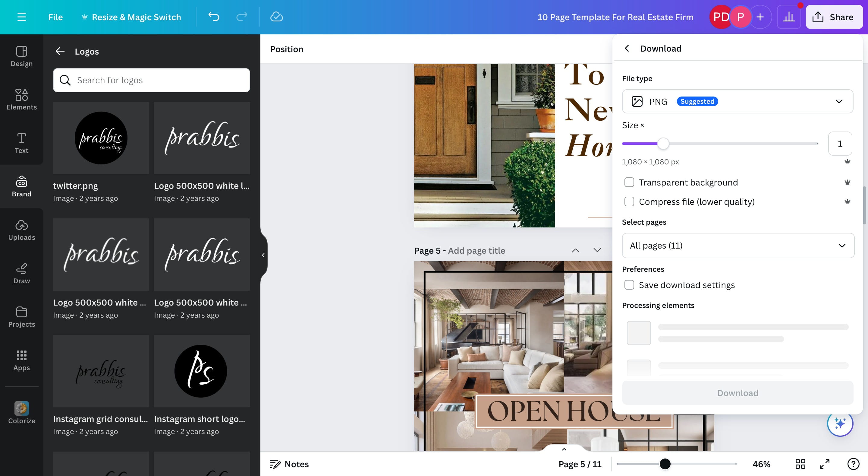Enable Transparent background checkbox

(629, 182)
